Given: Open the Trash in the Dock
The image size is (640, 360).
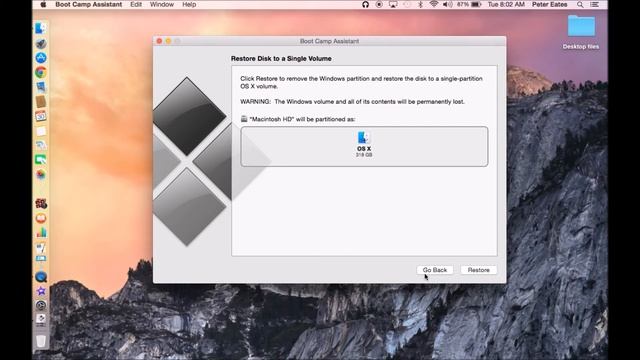Looking at the screenshot, I should (x=41, y=341).
